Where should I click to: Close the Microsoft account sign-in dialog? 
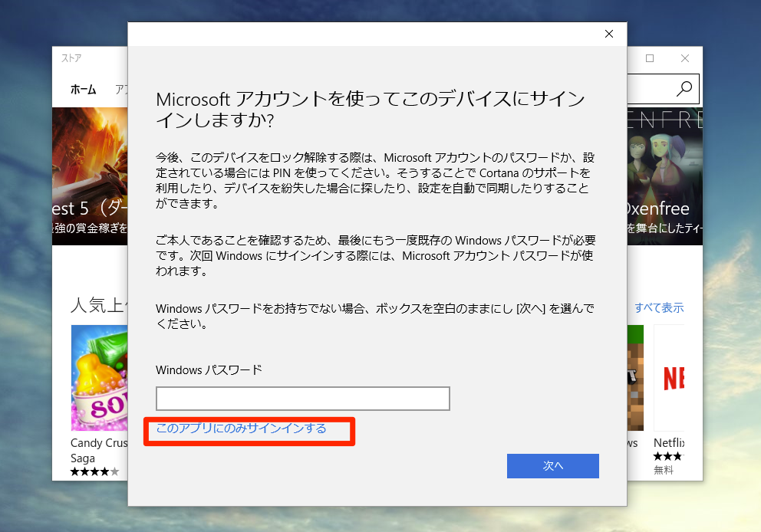point(608,34)
